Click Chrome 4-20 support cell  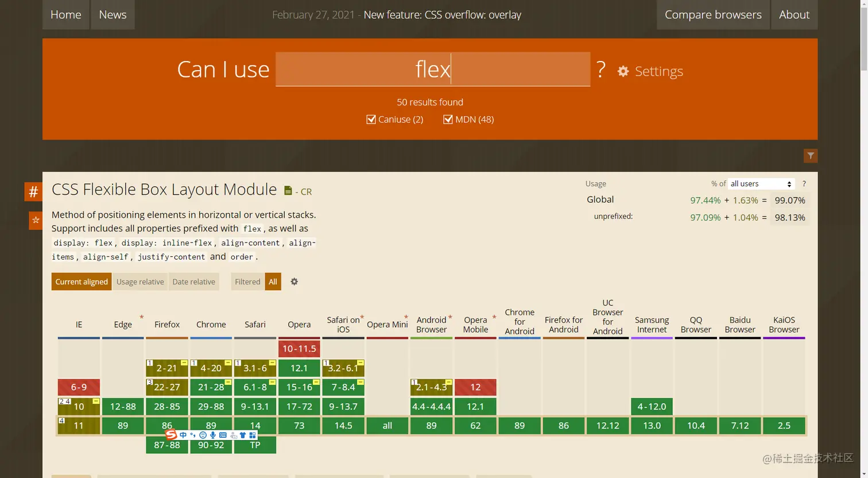tap(211, 368)
